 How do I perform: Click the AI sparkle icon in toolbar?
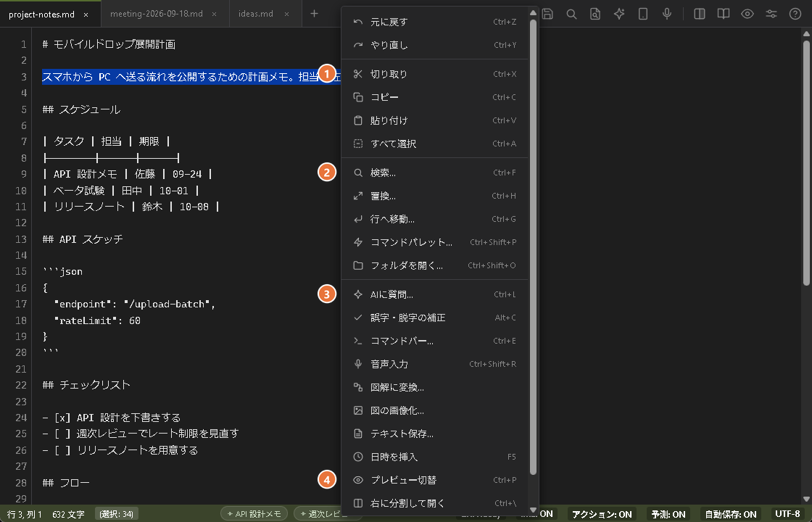[x=619, y=14]
